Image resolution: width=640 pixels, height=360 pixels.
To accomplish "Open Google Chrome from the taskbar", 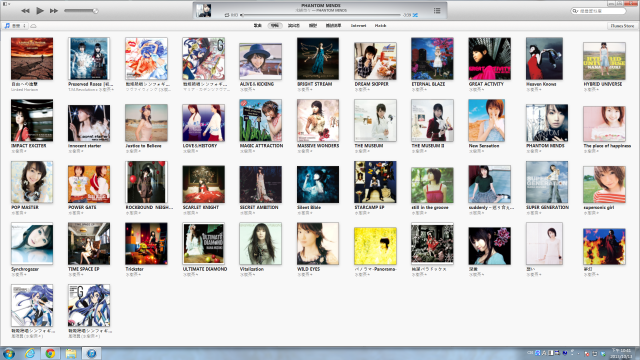I will (x=50, y=353).
